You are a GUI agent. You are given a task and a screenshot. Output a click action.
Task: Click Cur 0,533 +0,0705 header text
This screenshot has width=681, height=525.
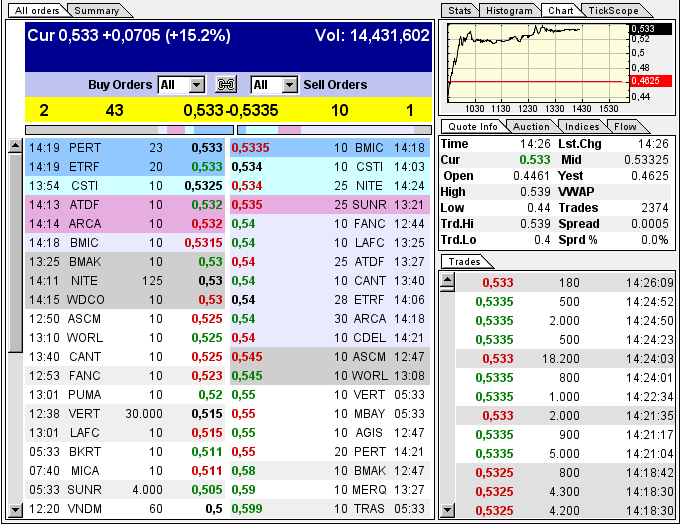coord(129,36)
